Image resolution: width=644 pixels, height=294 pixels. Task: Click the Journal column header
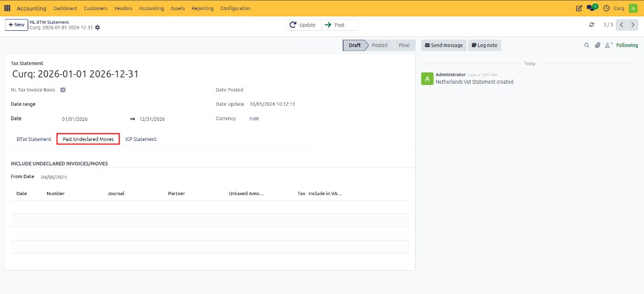point(116,193)
